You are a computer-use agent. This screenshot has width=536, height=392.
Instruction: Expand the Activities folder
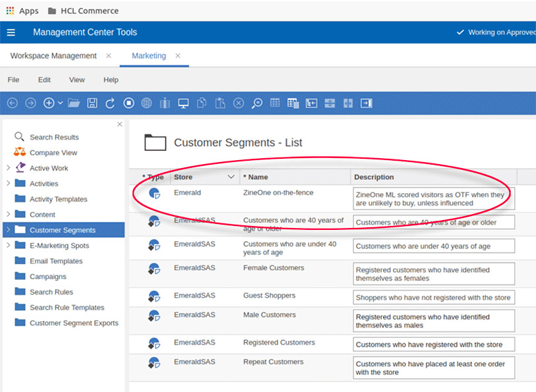click(8, 183)
